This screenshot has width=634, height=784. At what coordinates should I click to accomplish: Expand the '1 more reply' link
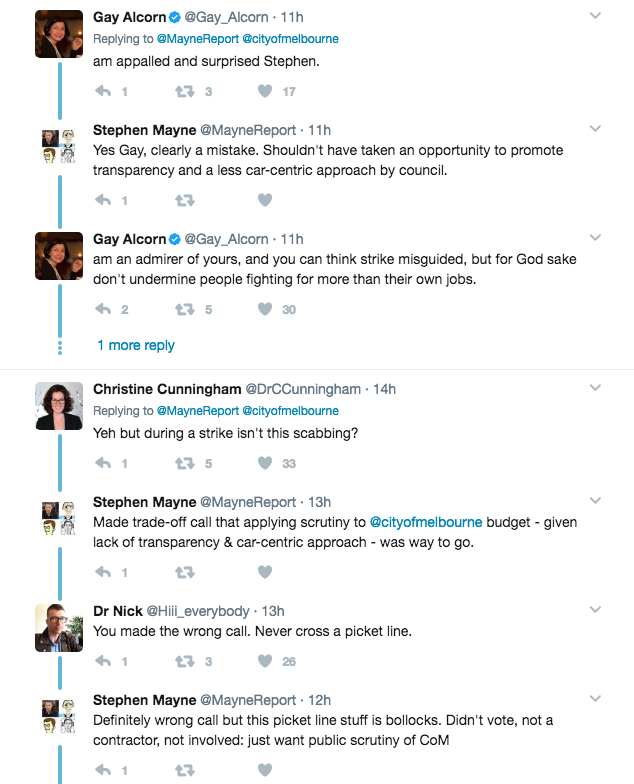click(136, 345)
